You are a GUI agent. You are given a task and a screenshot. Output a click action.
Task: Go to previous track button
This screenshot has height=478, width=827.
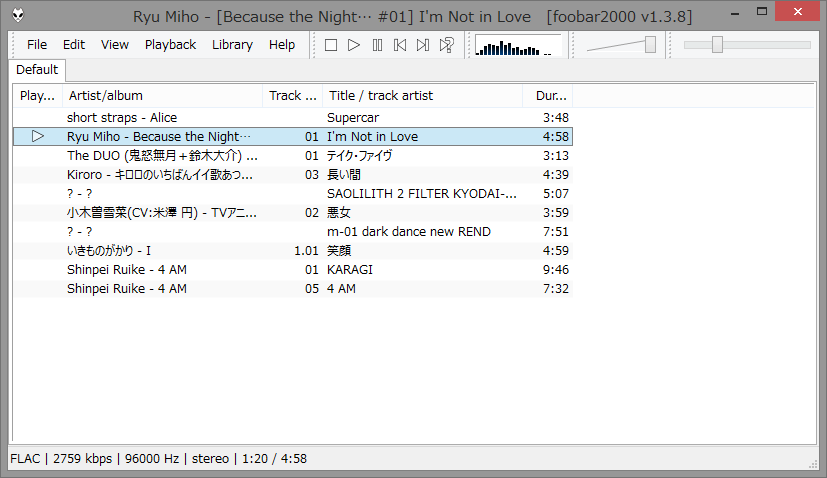pyautogui.click(x=400, y=45)
